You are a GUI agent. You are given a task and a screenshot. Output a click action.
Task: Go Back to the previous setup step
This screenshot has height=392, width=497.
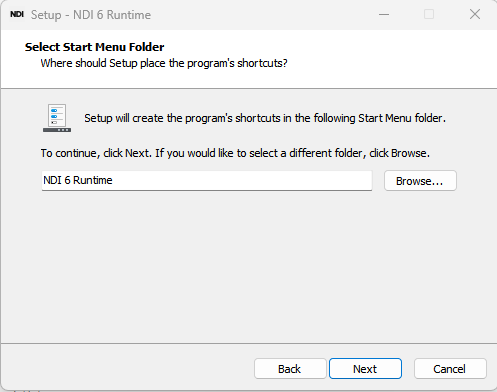(x=290, y=369)
